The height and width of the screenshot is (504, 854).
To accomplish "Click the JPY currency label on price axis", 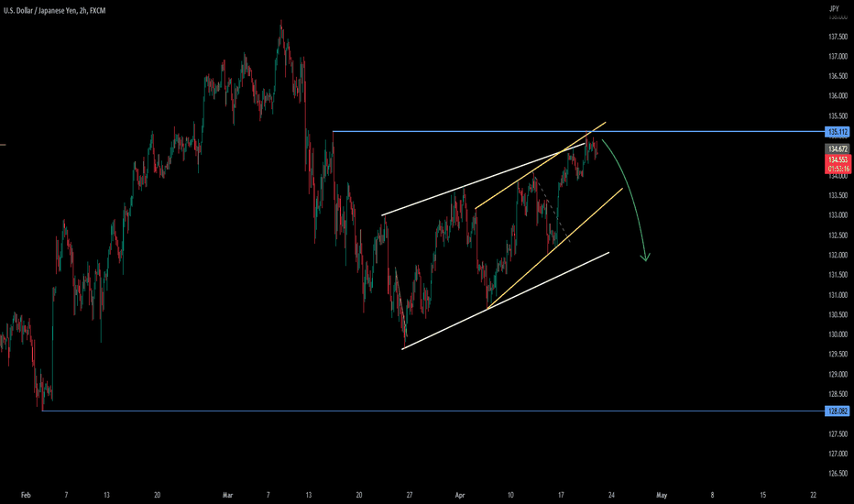I will click(x=834, y=9).
